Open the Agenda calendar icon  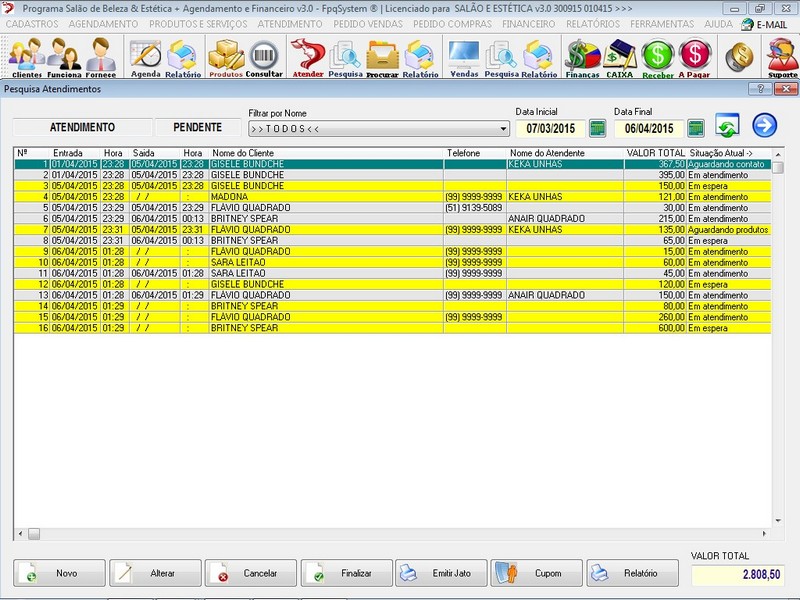[x=145, y=58]
